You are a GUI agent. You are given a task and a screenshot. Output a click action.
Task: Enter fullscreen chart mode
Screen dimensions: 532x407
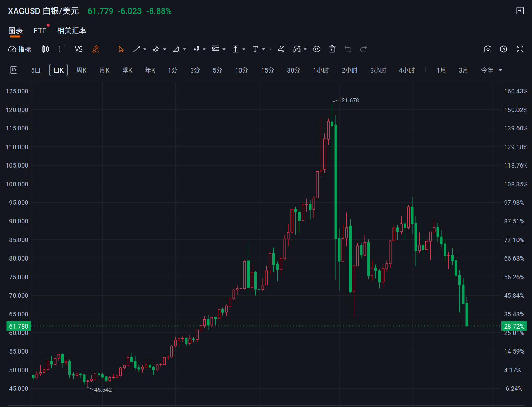[520, 49]
